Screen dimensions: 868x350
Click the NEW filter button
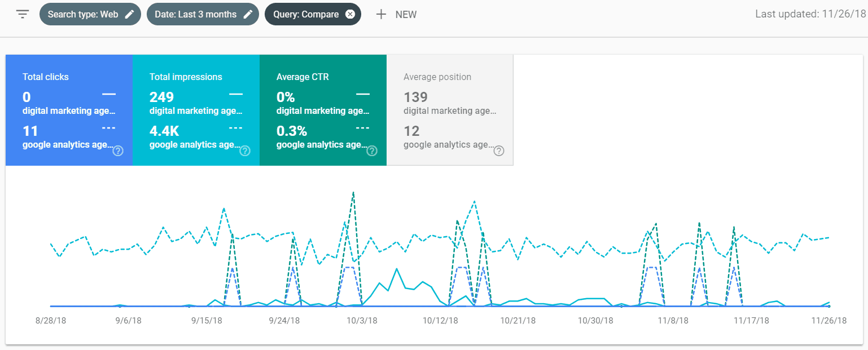click(406, 15)
